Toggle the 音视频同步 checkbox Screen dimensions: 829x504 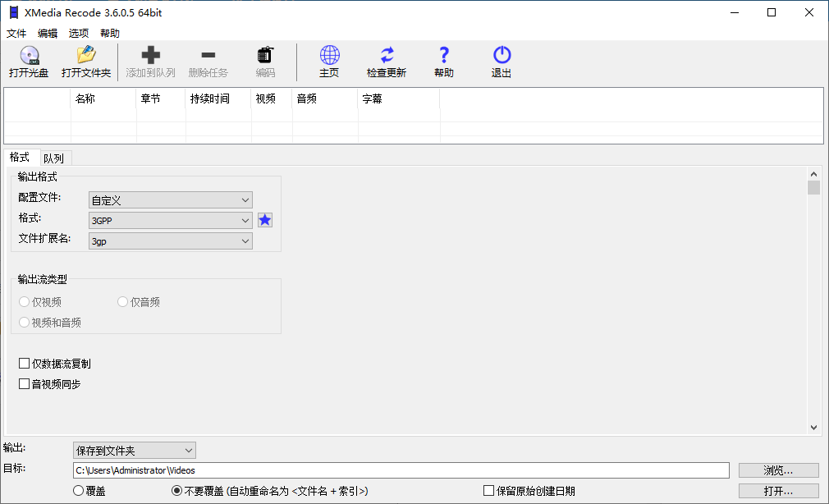tap(25, 383)
